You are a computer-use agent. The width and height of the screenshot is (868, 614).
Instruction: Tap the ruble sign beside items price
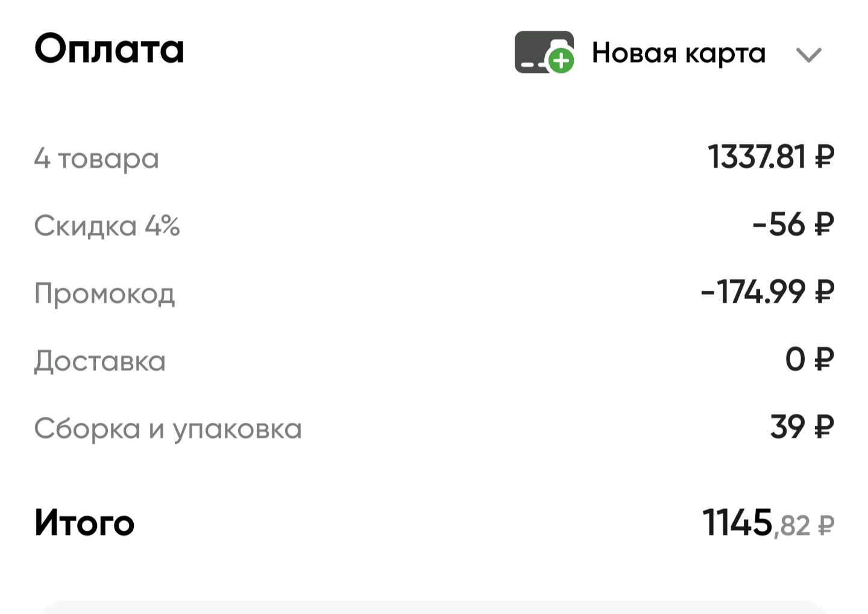pos(825,157)
